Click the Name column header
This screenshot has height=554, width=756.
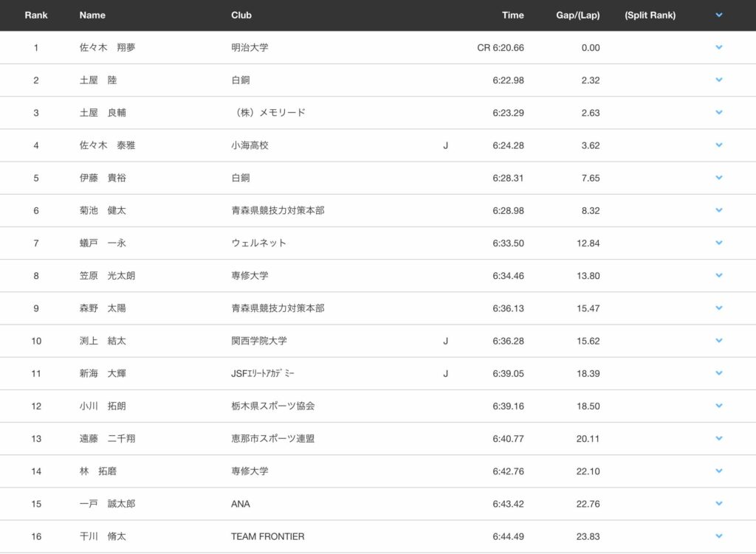point(92,15)
